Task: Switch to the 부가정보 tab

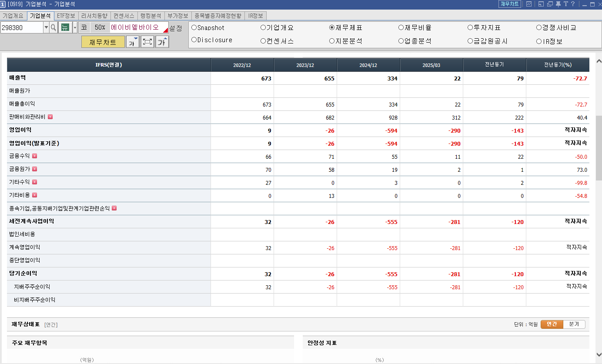Action: 178,16
